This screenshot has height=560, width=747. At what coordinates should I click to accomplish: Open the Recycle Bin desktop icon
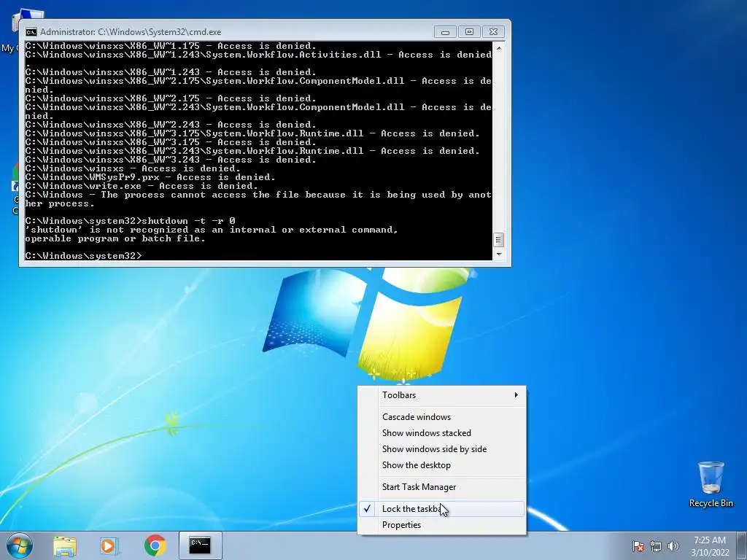click(711, 484)
